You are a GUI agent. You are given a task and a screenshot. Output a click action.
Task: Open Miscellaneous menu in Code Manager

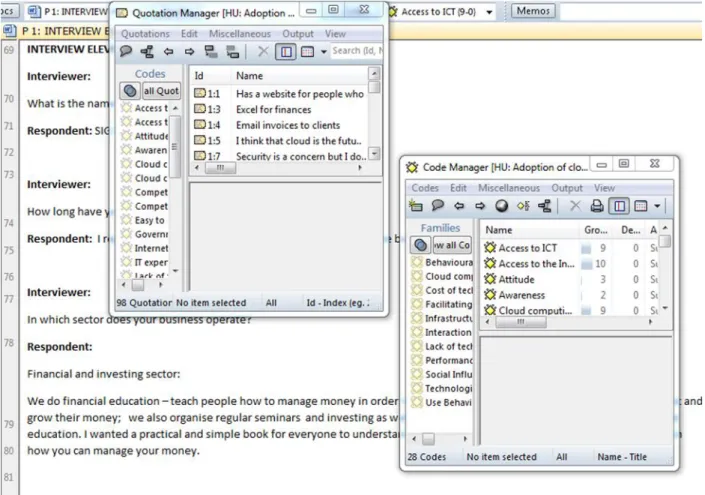tap(509, 188)
